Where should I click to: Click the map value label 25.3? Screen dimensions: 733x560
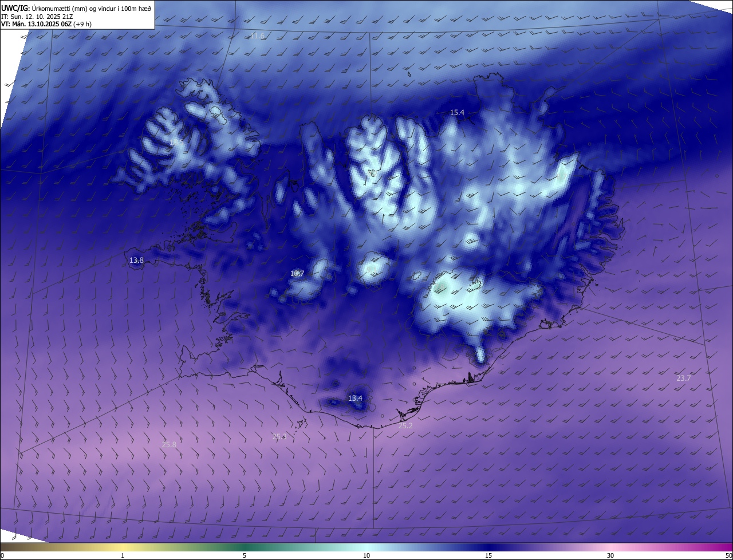[x=279, y=436]
